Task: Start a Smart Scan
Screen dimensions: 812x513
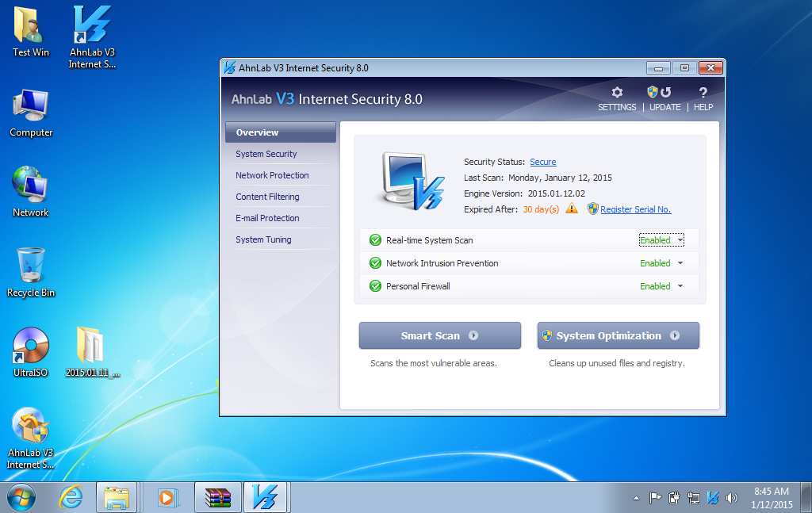Action: pos(439,335)
